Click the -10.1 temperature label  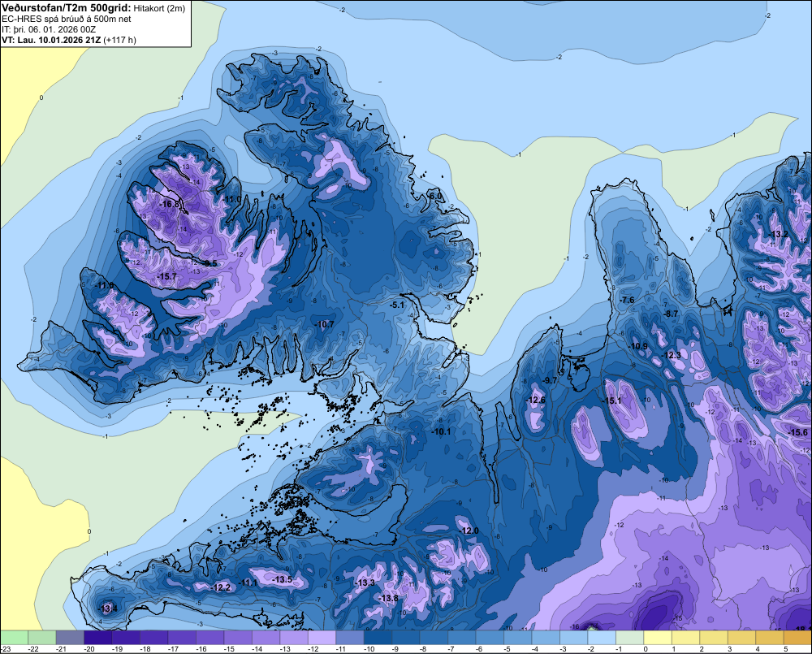pyautogui.click(x=441, y=431)
